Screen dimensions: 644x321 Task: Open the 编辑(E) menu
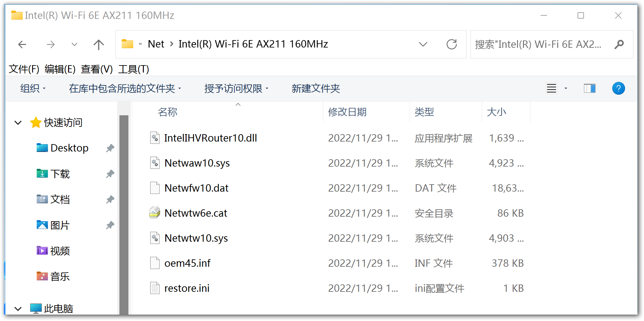(60, 69)
